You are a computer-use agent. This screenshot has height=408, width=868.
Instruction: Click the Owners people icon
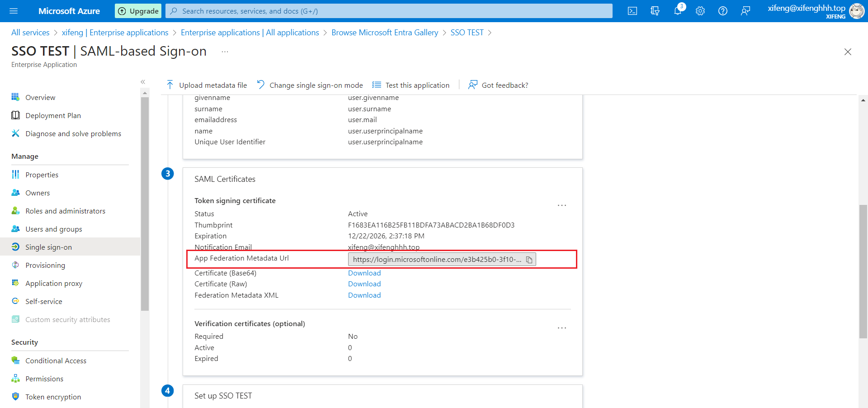[x=15, y=192]
